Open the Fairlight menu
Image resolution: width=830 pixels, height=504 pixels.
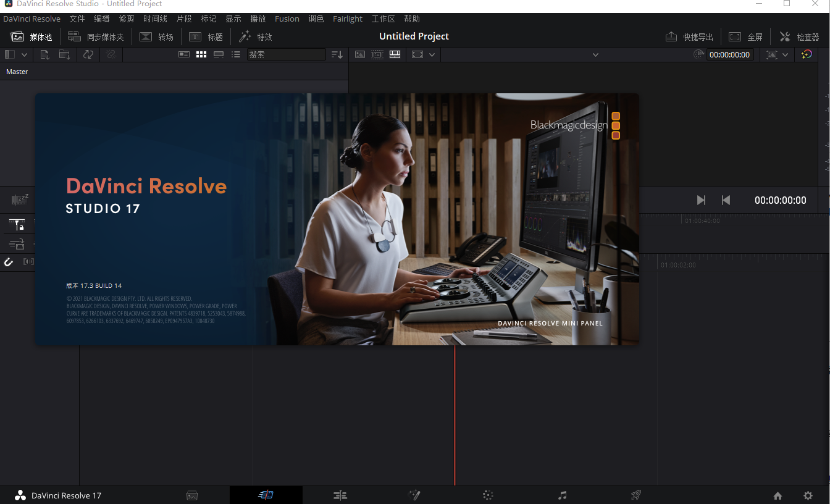click(348, 19)
